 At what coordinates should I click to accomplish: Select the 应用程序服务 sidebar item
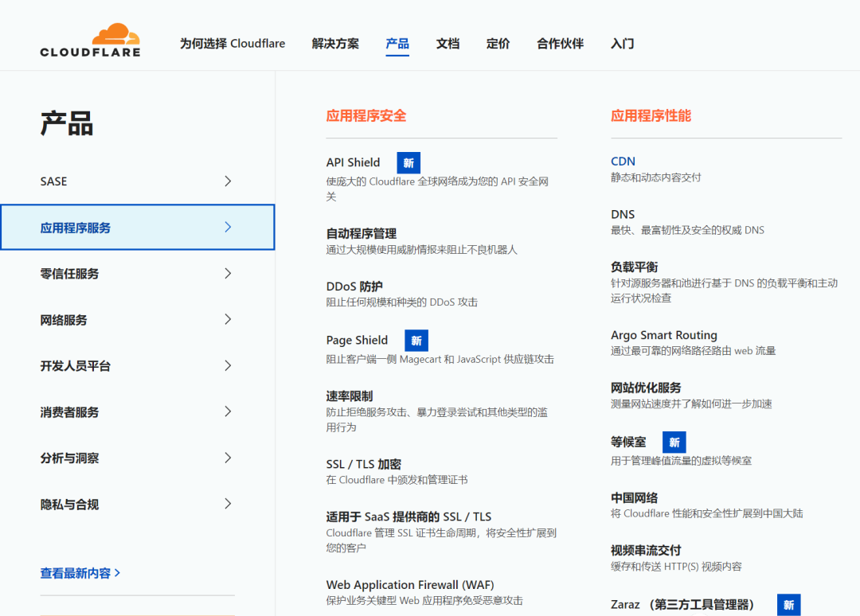point(137,227)
